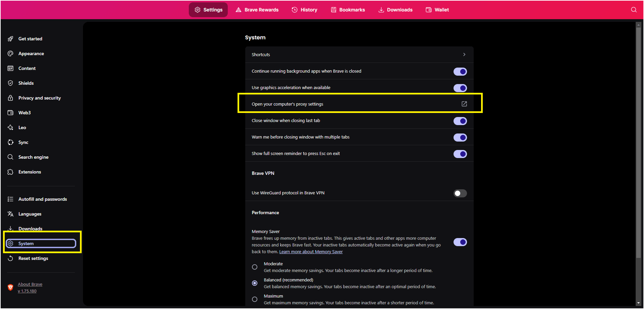Go to Privacy and security settings

39,98
